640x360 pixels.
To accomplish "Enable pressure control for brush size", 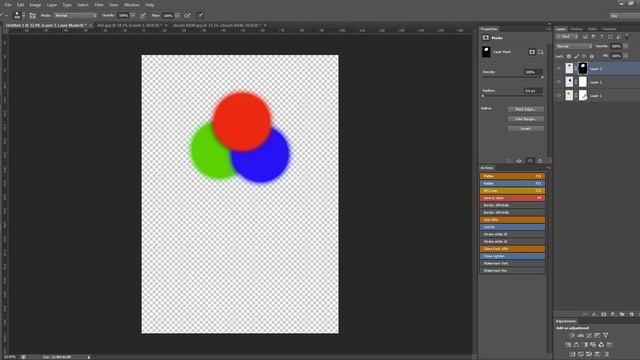I will pyautogui.click(x=200, y=16).
